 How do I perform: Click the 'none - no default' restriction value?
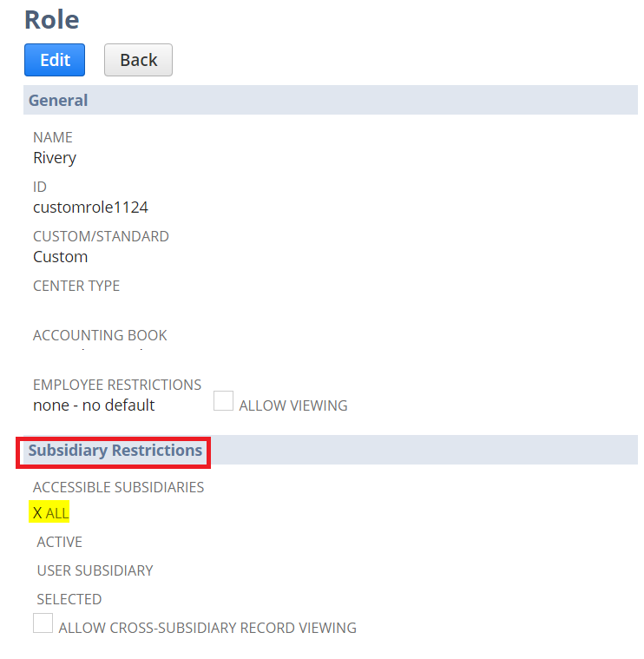click(x=94, y=405)
